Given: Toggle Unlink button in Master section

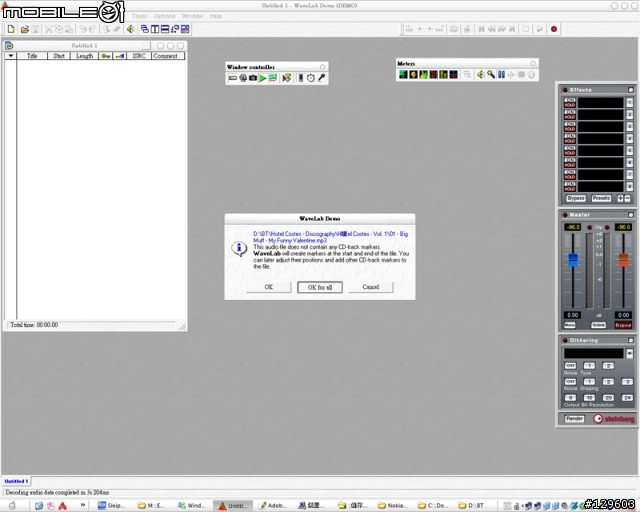Looking at the screenshot, I should click(x=598, y=325).
